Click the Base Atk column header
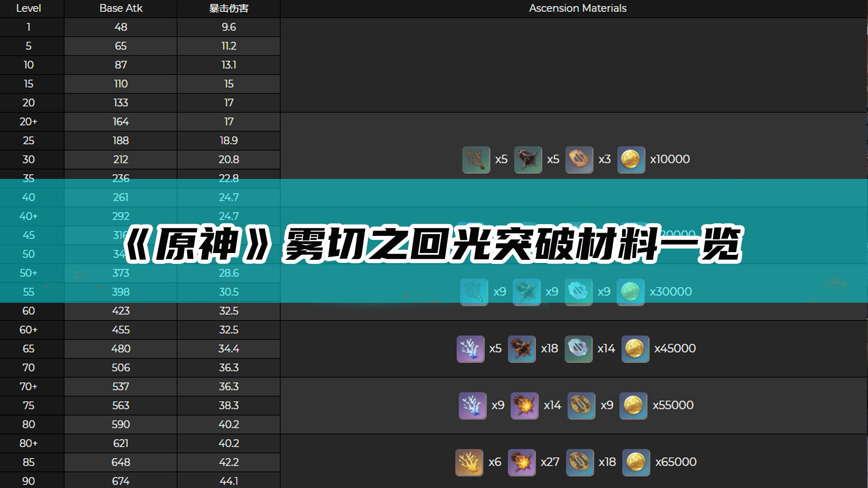The height and width of the screenshot is (488, 868). click(x=121, y=8)
